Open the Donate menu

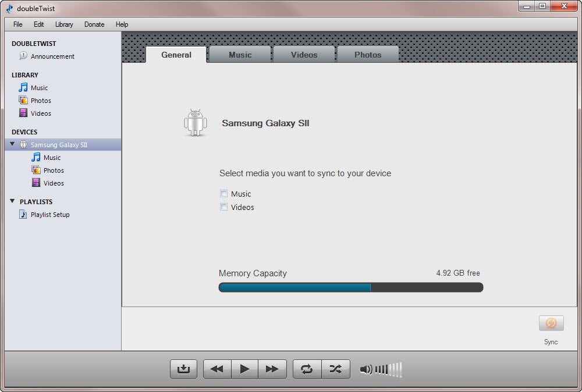(x=94, y=24)
